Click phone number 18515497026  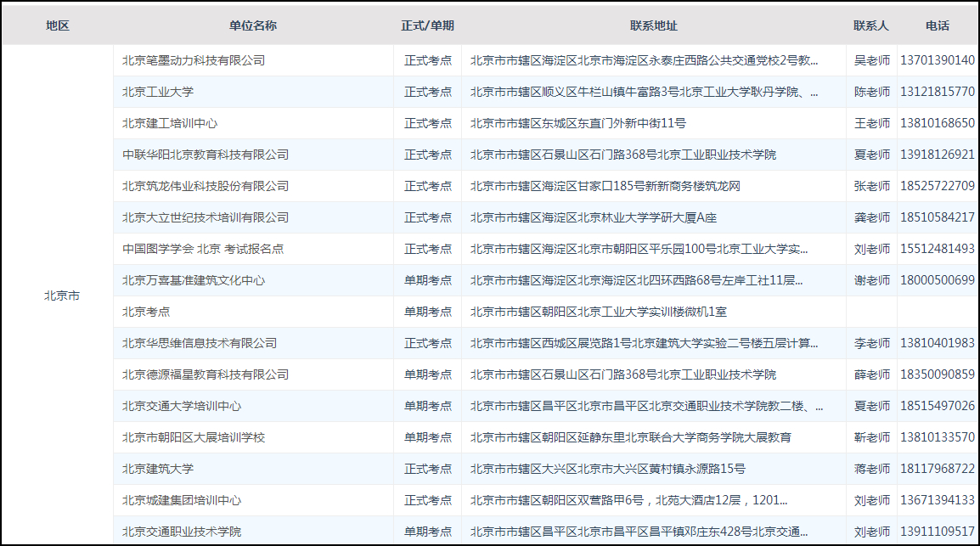(938, 406)
